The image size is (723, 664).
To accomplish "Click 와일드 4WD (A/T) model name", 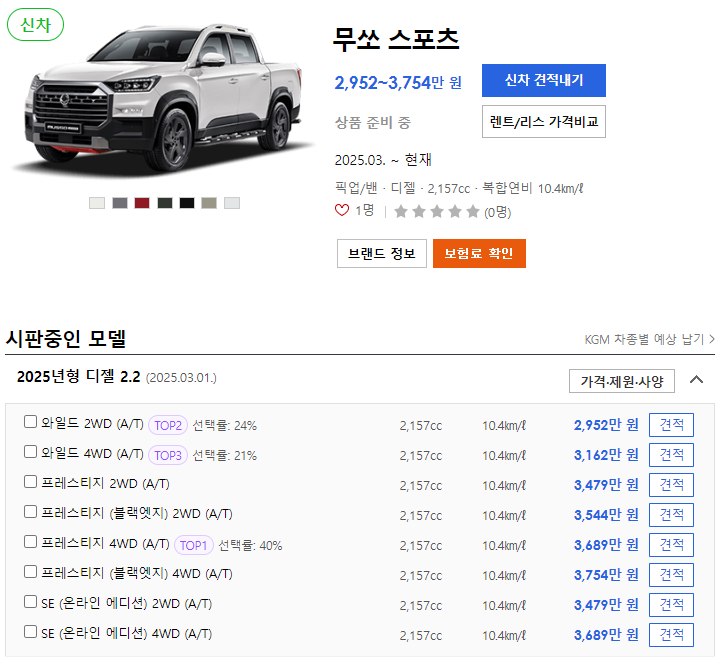I will click(92, 454).
